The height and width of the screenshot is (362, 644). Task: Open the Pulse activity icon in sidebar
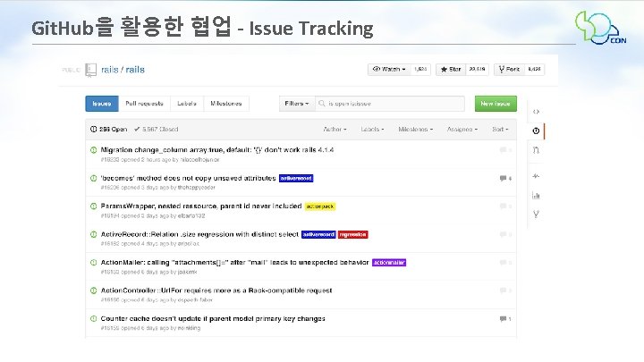536,176
